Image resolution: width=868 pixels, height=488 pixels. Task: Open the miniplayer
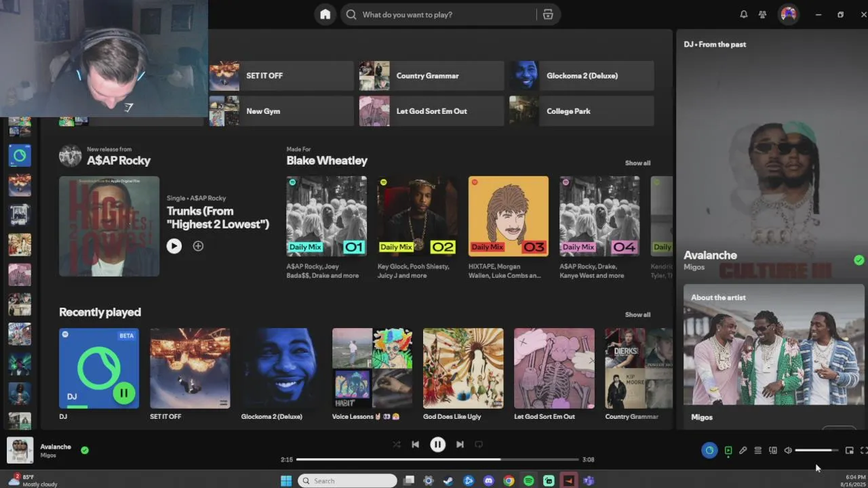pyautogui.click(x=849, y=450)
